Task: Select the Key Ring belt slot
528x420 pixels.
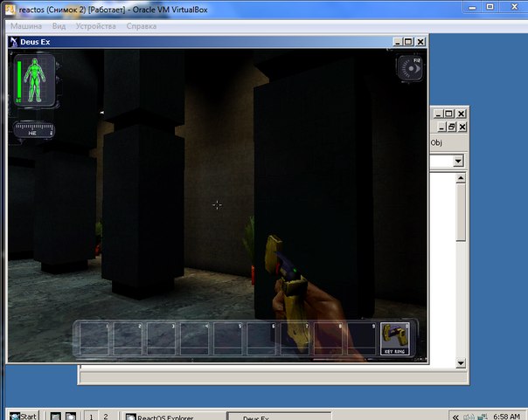Action: 394,338
